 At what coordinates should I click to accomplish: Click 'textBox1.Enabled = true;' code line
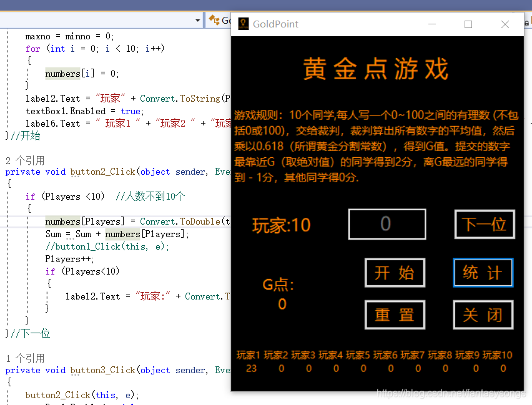tap(85, 111)
